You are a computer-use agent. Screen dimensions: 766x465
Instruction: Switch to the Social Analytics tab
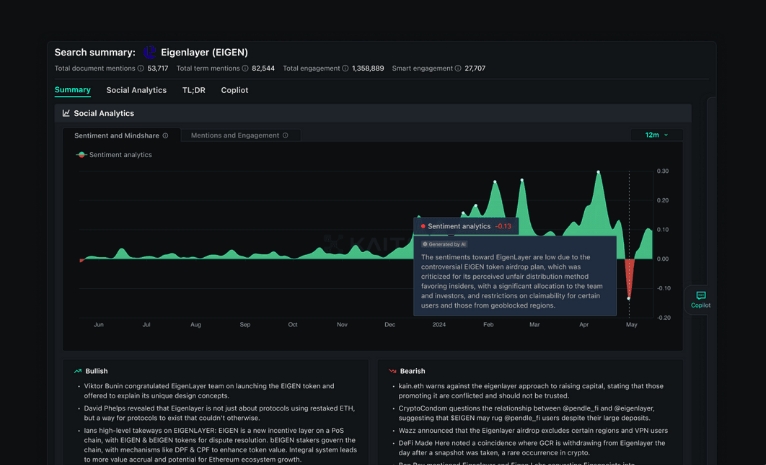[x=136, y=90]
